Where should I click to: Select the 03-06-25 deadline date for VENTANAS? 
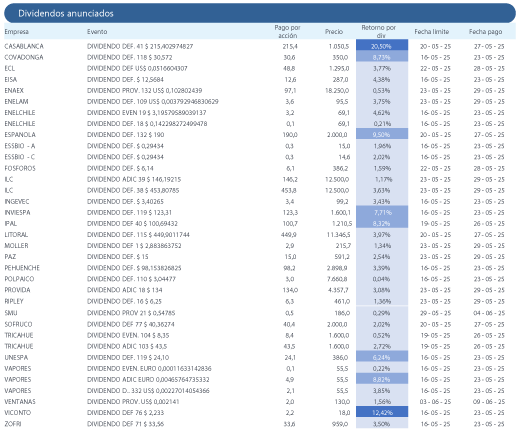click(435, 402)
